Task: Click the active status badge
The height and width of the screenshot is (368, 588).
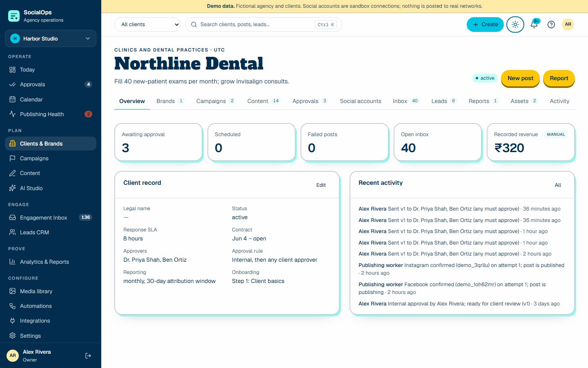Action: coord(485,78)
